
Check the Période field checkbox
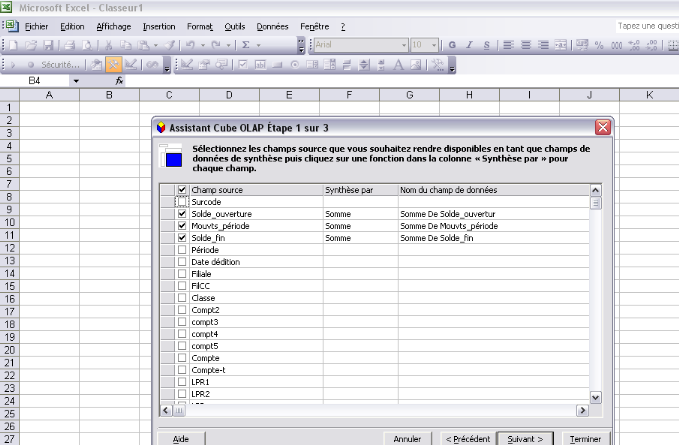181,250
